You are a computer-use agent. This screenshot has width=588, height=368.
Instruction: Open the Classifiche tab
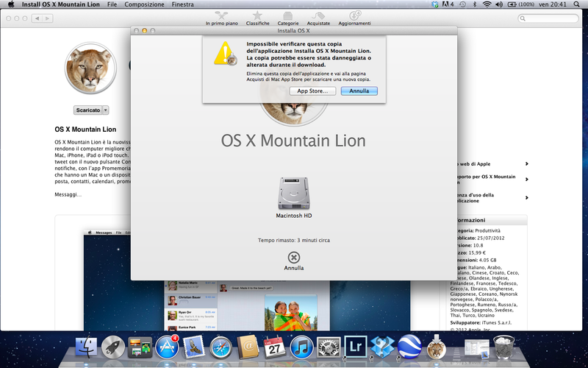[258, 18]
